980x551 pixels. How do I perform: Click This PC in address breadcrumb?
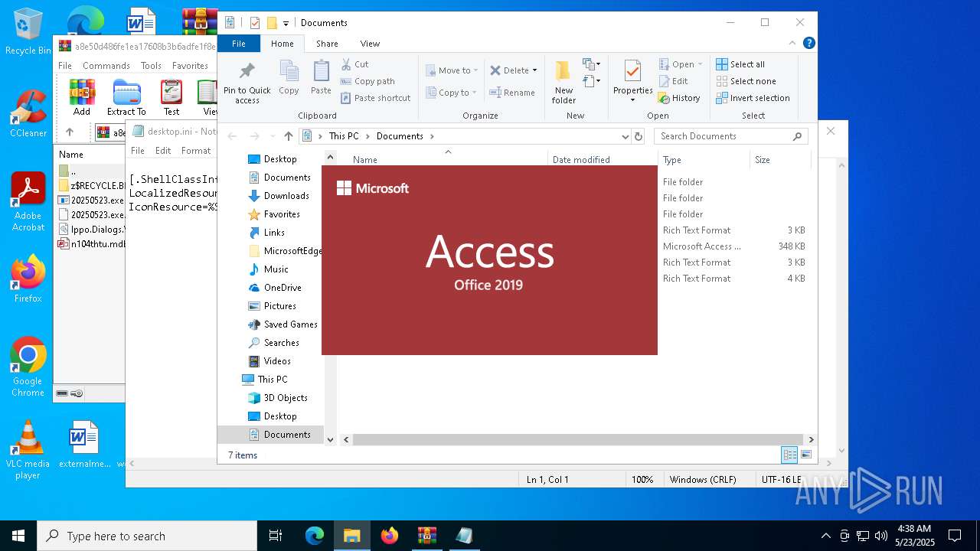pyautogui.click(x=344, y=136)
